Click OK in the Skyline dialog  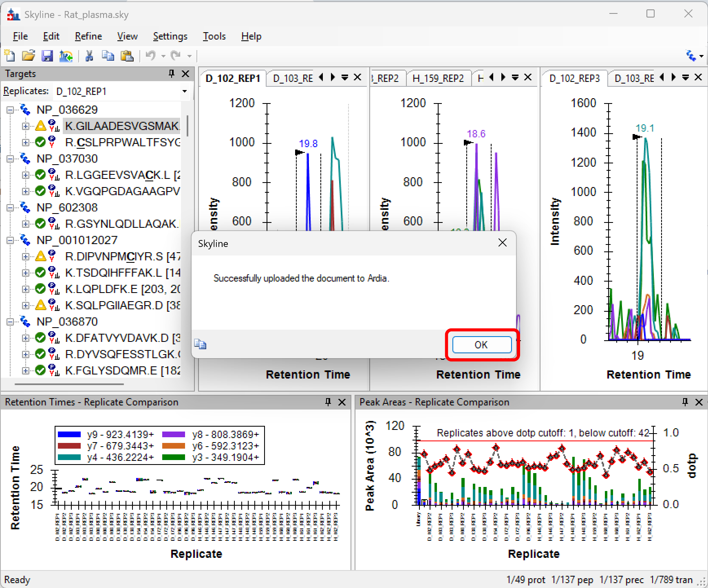[x=482, y=345]
